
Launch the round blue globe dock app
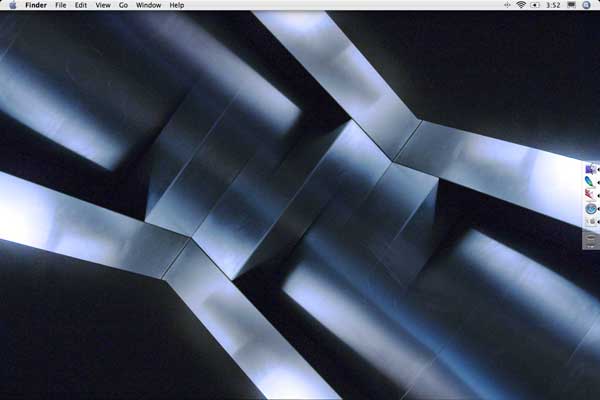coord(591,208)
